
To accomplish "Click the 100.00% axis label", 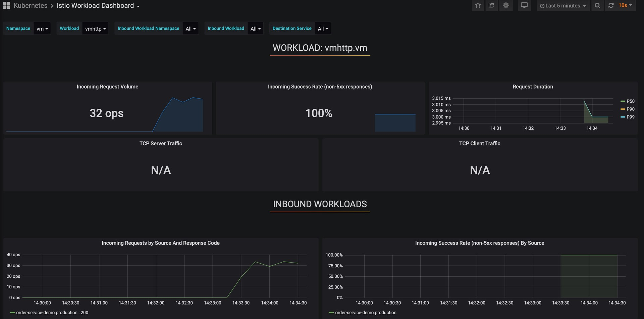I will tap(334, 255).
